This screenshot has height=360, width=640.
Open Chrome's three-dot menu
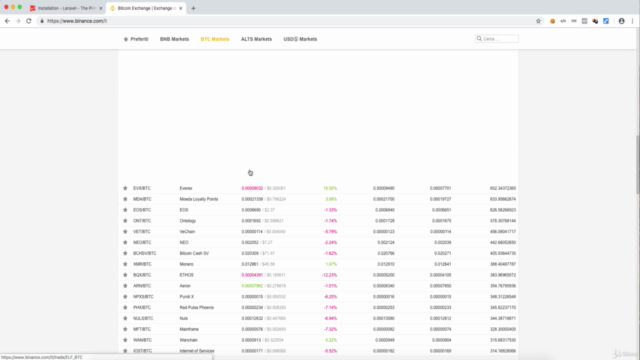pos(632,21)
